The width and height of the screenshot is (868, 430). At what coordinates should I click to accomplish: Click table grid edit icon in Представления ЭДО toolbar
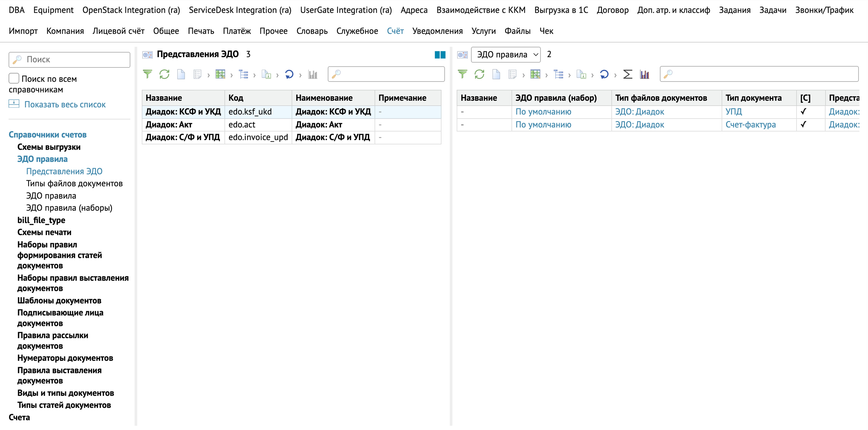[220, 74]
